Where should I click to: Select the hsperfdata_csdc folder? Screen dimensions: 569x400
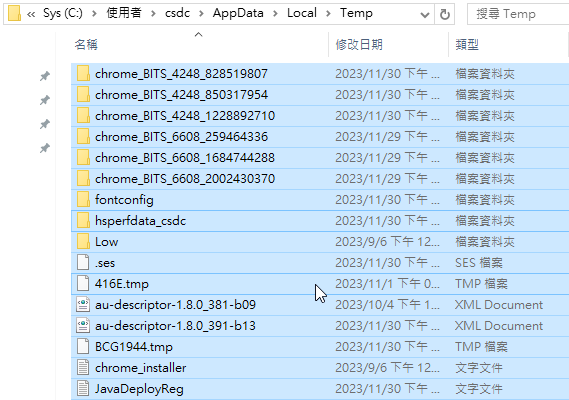coord(320,221)
